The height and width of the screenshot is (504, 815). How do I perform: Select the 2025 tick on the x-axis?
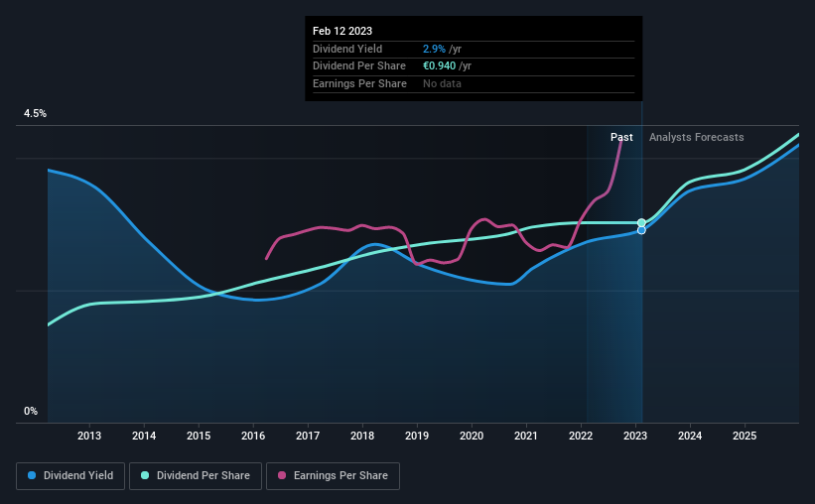[745, 436]
